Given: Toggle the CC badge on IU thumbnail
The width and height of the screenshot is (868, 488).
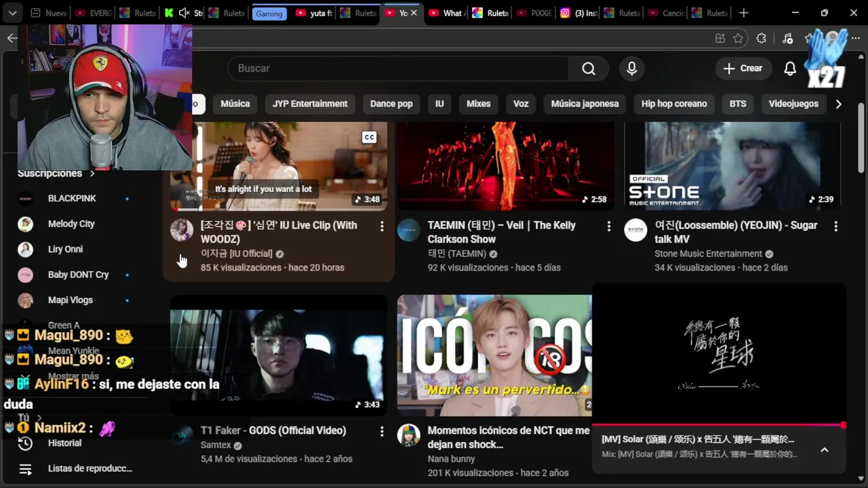Looking at the screenshot, I should [370, 138].
